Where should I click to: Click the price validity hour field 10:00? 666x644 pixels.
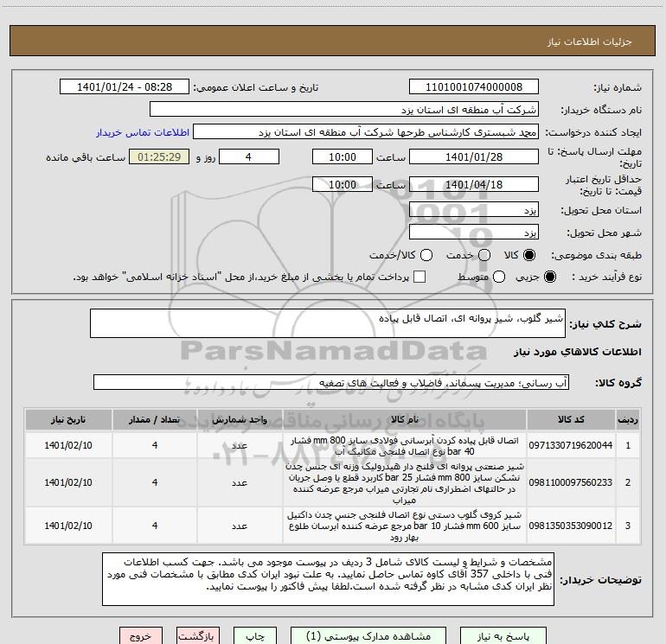pyautogui.click(x=343, y=184)
